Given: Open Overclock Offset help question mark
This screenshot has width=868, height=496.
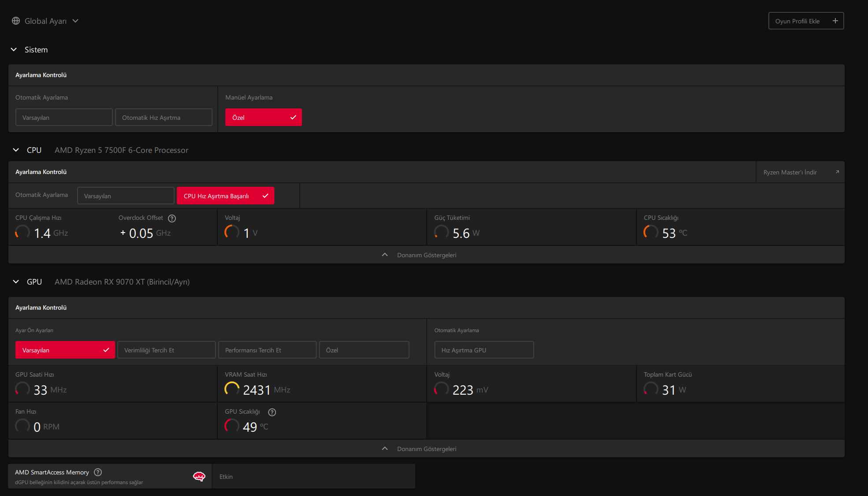Looking at the screenshot, I should (x=172, y=218).
